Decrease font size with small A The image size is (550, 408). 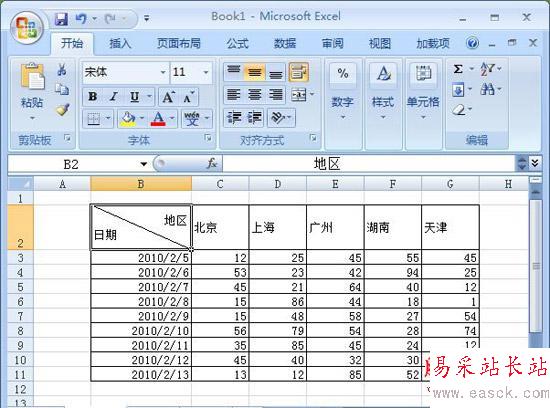[188, 97]
